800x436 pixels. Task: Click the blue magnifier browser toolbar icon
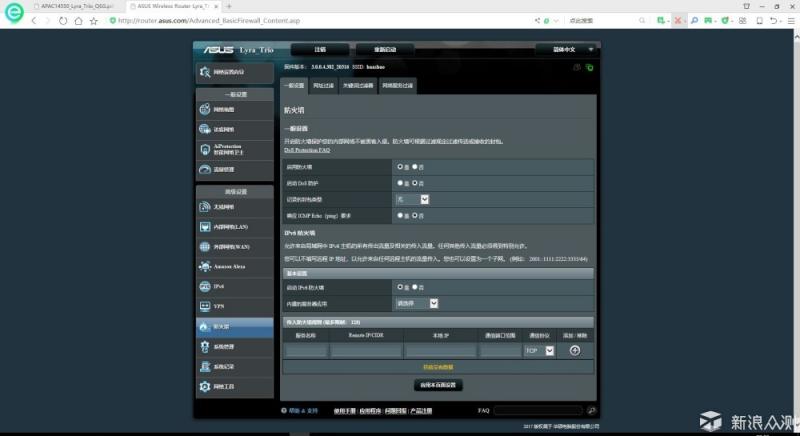(x=694, y=21)
